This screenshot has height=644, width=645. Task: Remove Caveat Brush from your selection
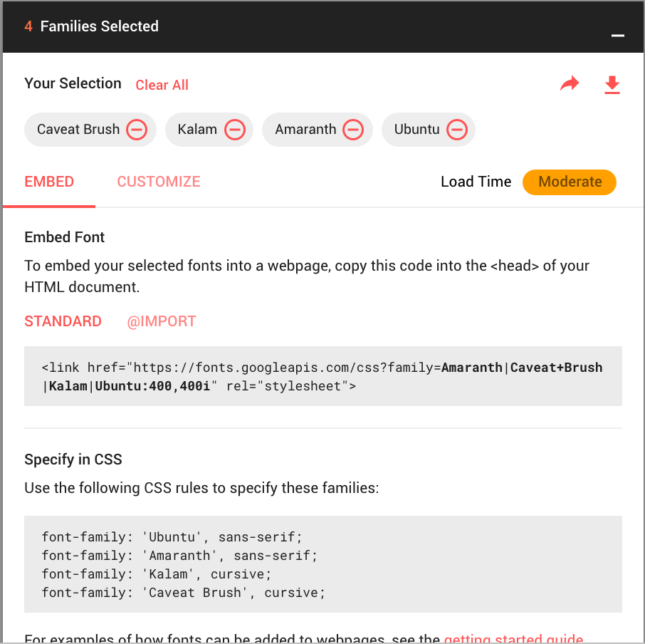[x=136, y=130]
